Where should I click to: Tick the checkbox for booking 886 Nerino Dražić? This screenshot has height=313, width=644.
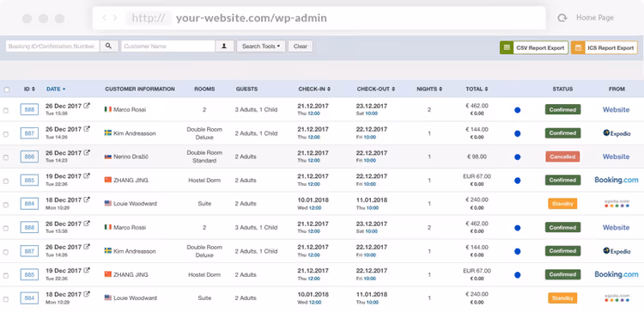(6, 157)
